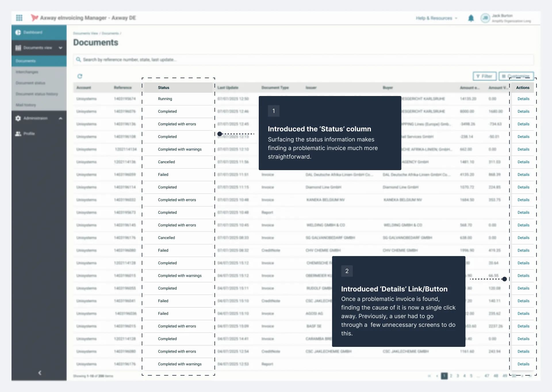
Task: Open Details for the KANEKA BELGIUM NV row
Action: pos(523,200)
